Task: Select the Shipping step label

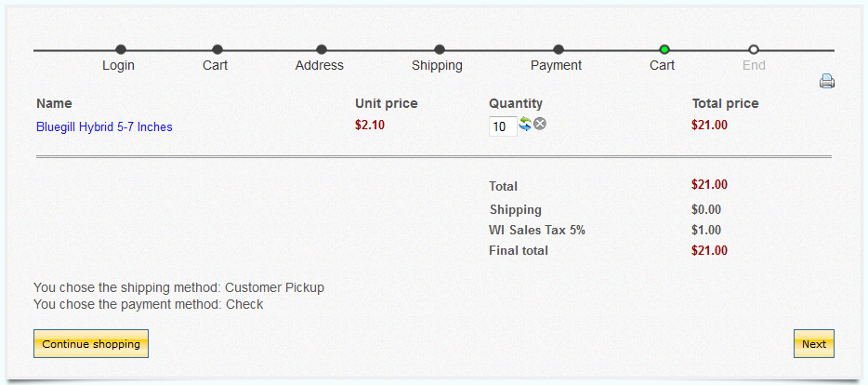Action: pyautogui.click(x=438, y=65)
